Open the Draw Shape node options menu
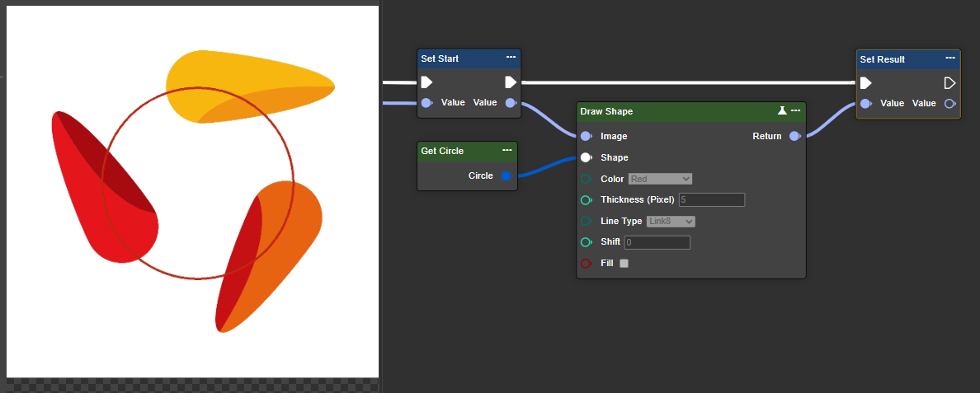Viewport: 980px width, 393px height. tap(795, 110)
